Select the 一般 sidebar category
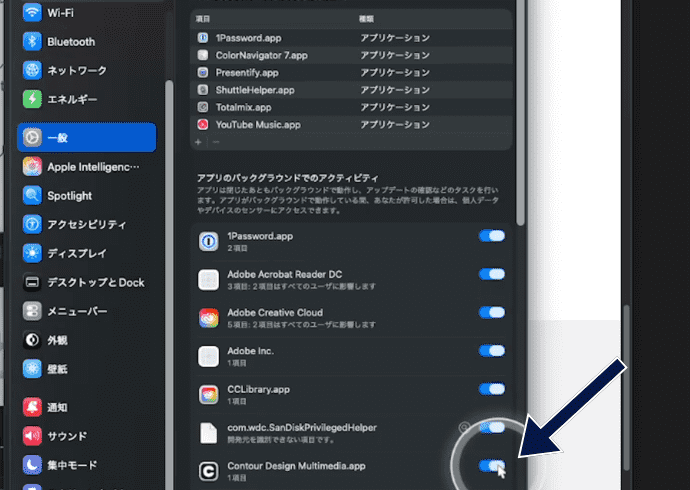Screen dimensions: 690x490 (86, 137)
